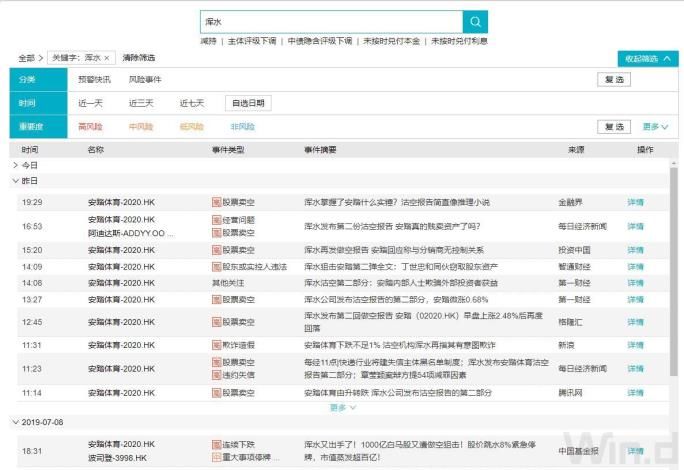This screenshot has height=470, width=684.
Task: Click the 欺诈造假 tag icon in 11:31 row
Action: [217, 345]
